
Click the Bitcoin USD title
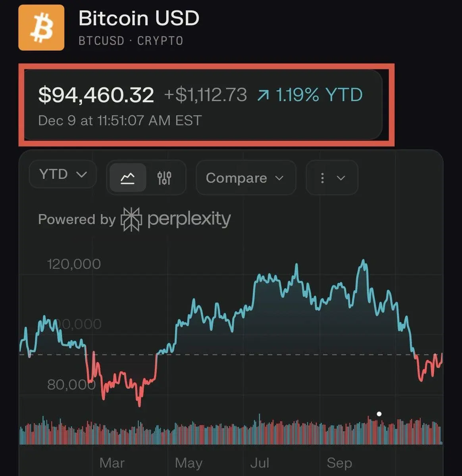pyautogui.click(x=139, y=18)
